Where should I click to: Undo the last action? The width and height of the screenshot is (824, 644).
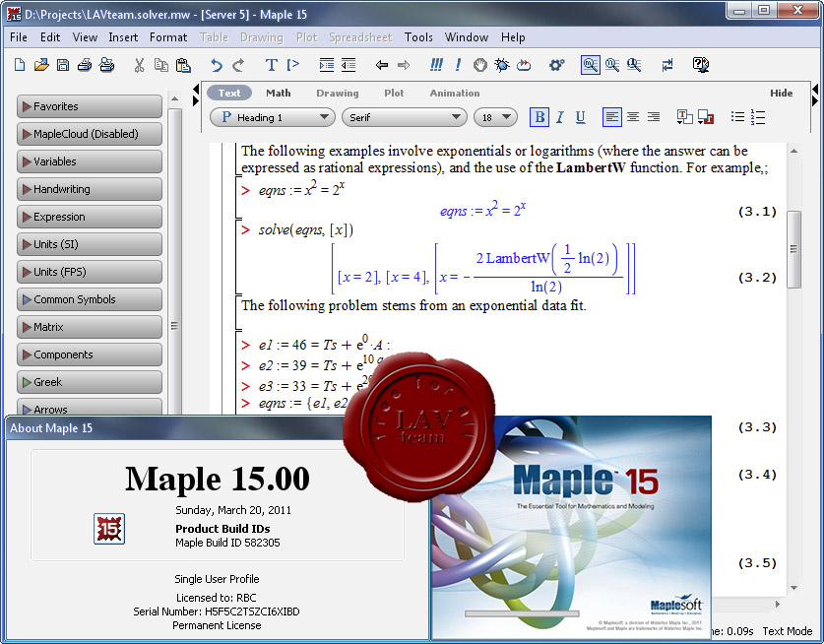tap(216, 65)
